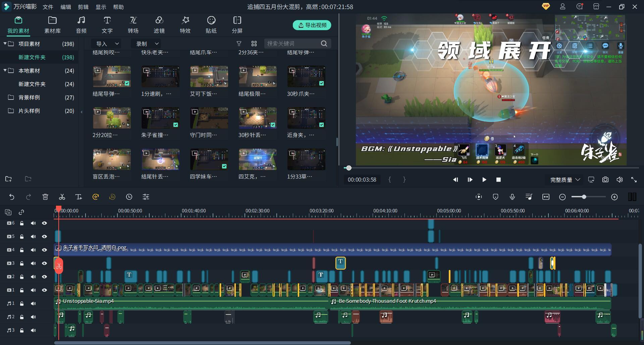Viewport: 644px width, 345px height.
Task: Open the clock speed/duration icon
Action: (x=129, y=197)
